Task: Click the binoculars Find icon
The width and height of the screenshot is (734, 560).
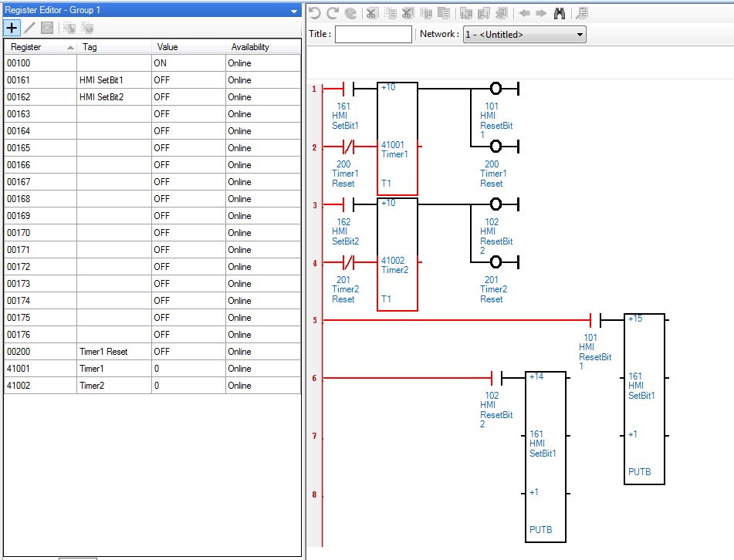Action: (560, 13)
